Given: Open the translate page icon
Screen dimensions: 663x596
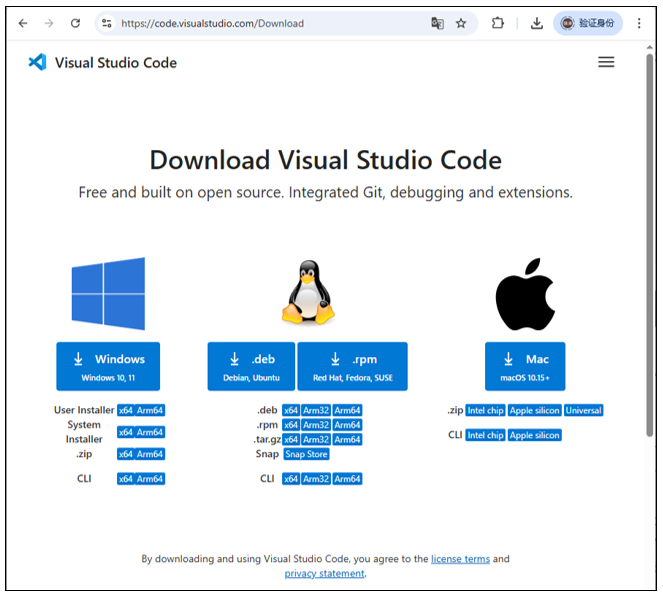Looking at the screenshot, I should pyautogui.click(x=437, y=23).
